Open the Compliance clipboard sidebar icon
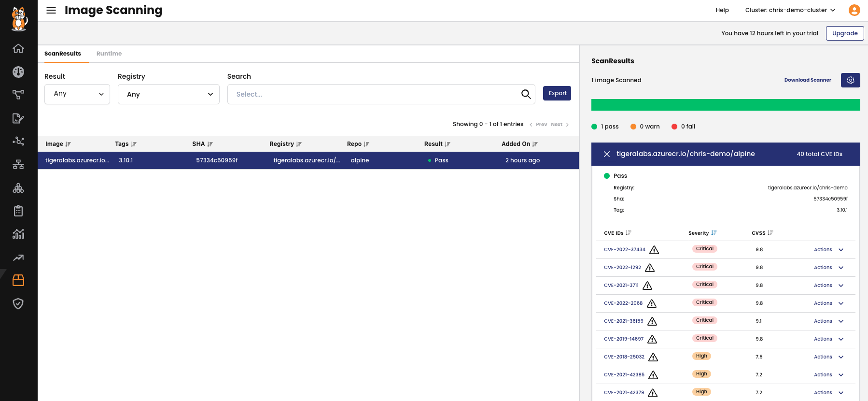 pos(18,211)
